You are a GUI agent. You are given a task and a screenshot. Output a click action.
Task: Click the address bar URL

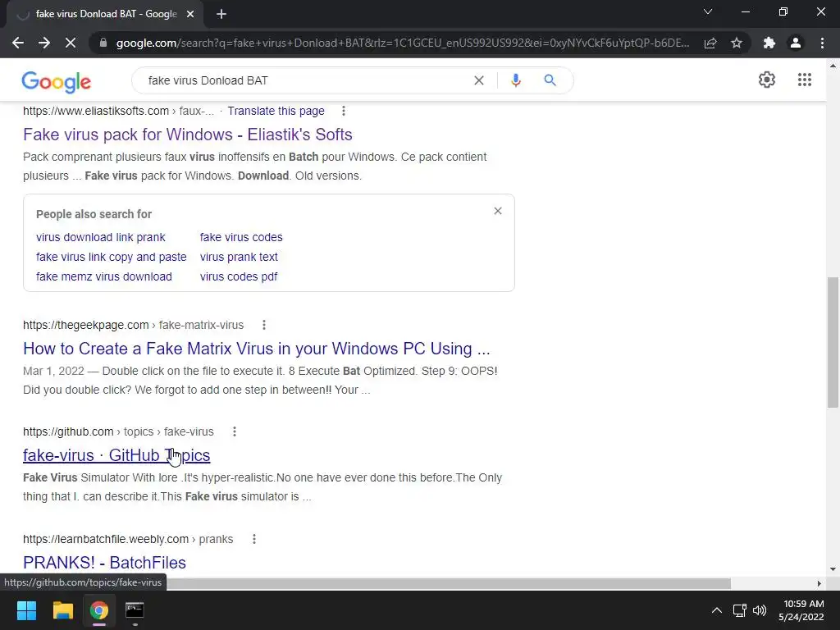(x=403, y=43)
